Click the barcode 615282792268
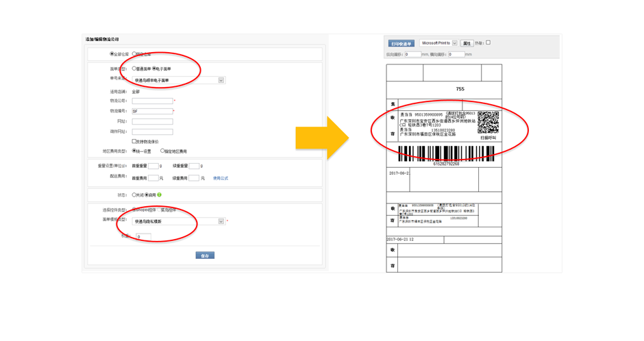644x341 pixels. pos(446,154)
